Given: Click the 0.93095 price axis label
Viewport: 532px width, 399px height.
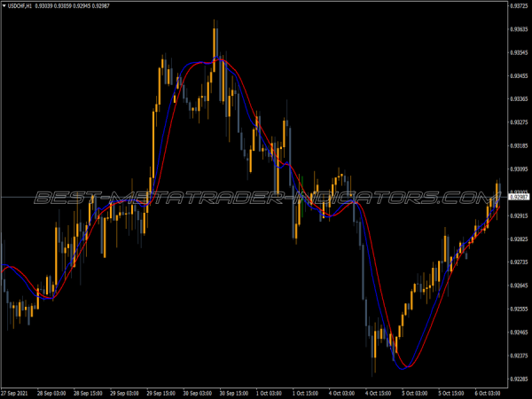Looking at the screenshot, I should [519, 169].
